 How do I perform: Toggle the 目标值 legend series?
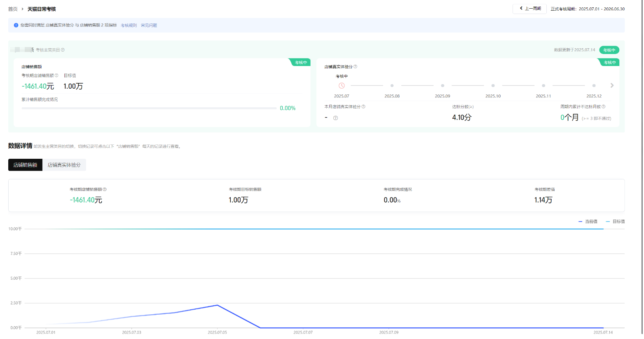615,221
